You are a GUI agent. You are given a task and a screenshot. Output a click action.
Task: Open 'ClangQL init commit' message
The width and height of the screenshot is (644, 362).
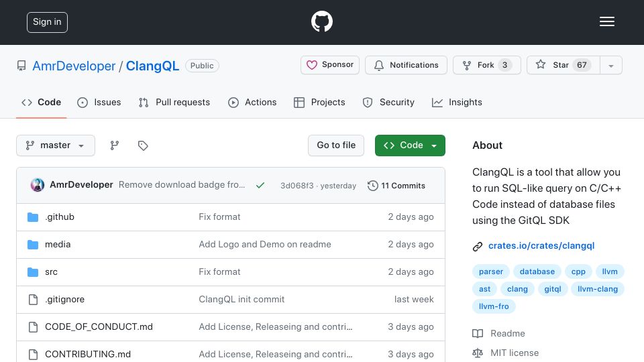241,299
